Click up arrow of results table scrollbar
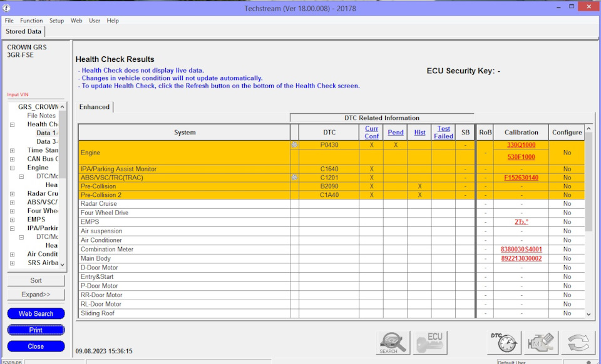The width and height of the screenshot is (601, 364). pyautogui.click(x=589, y=129)
